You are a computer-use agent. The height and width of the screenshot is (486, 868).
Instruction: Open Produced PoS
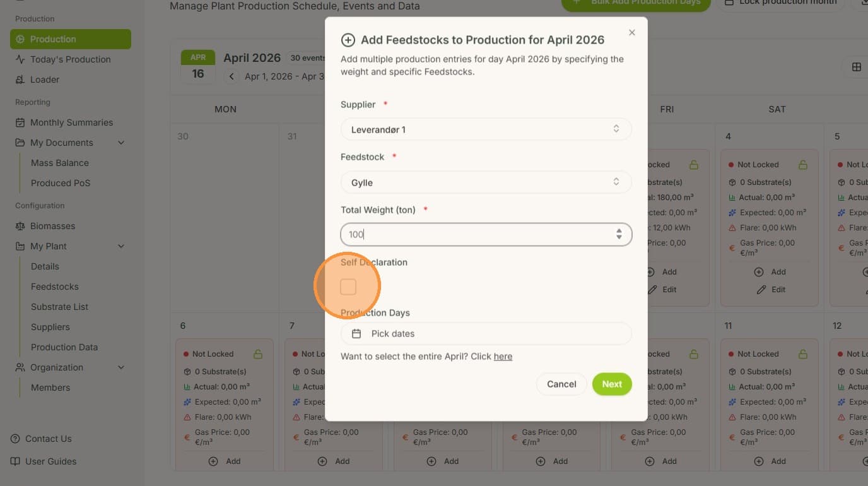(61, 183)
